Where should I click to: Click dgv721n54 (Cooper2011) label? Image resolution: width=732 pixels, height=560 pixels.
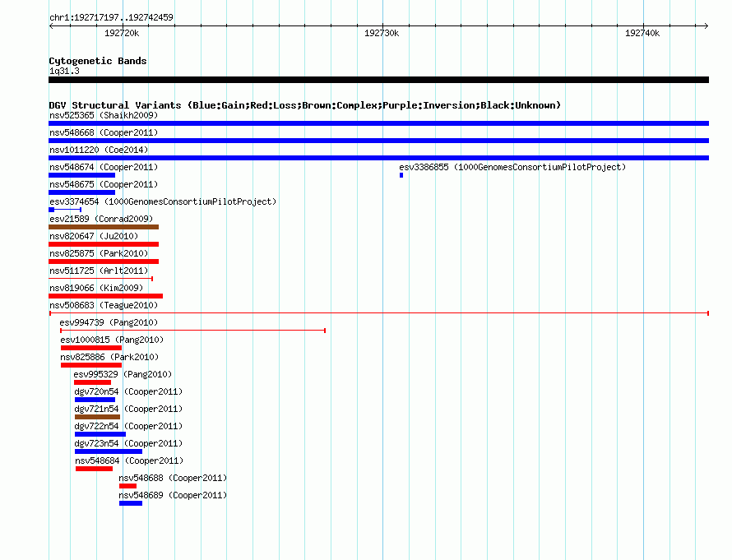click(128, 409)
